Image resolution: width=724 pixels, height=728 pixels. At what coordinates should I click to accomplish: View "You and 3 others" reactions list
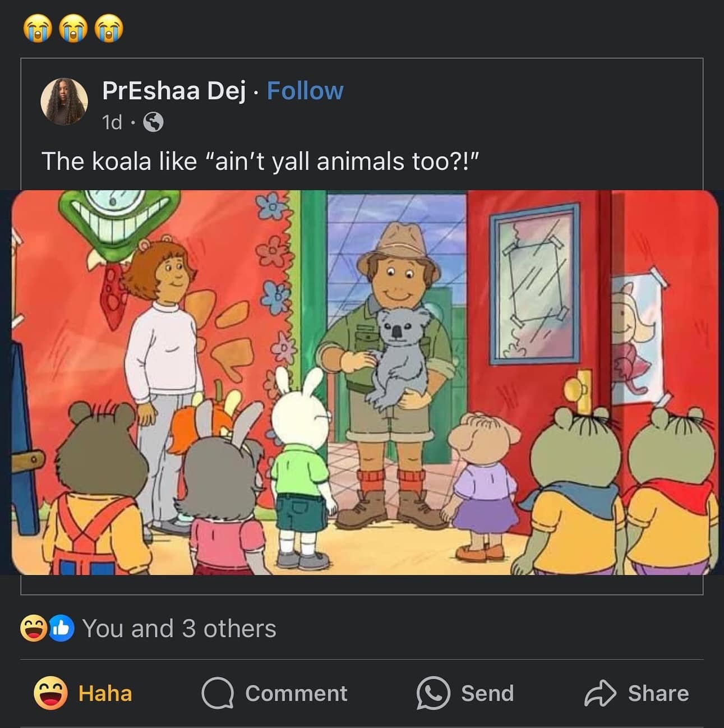point(179,629)
